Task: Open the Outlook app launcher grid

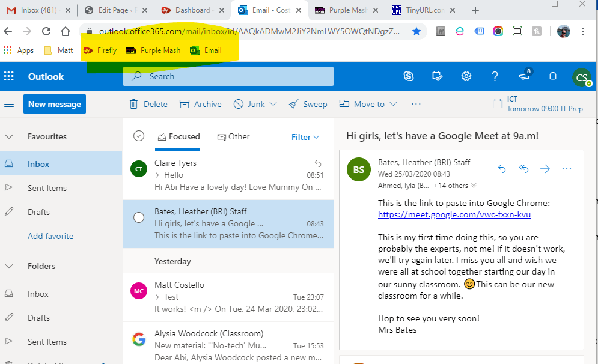Action: (9, 76)
